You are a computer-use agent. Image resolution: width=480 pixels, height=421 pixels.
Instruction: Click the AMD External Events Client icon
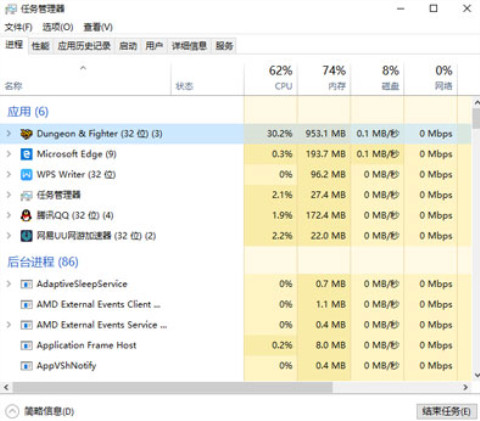coord(26,305)
